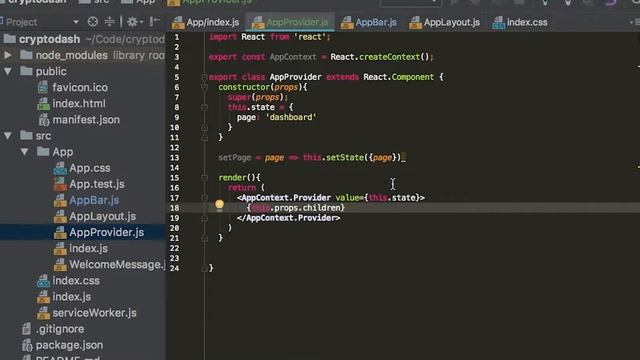The height and width of the screenshot is (360, 640).
Task: Click the .gitignore file icon
Action: (27, 329)
